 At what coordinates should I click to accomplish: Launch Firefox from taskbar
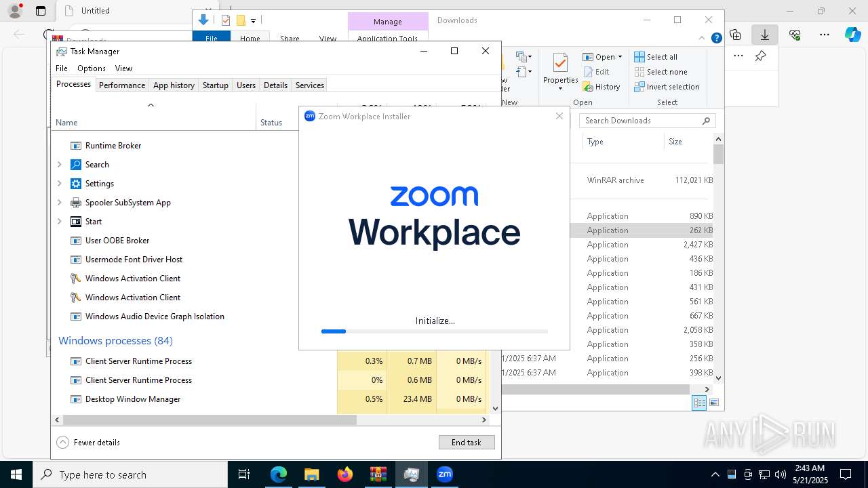[x=345, y=474]
